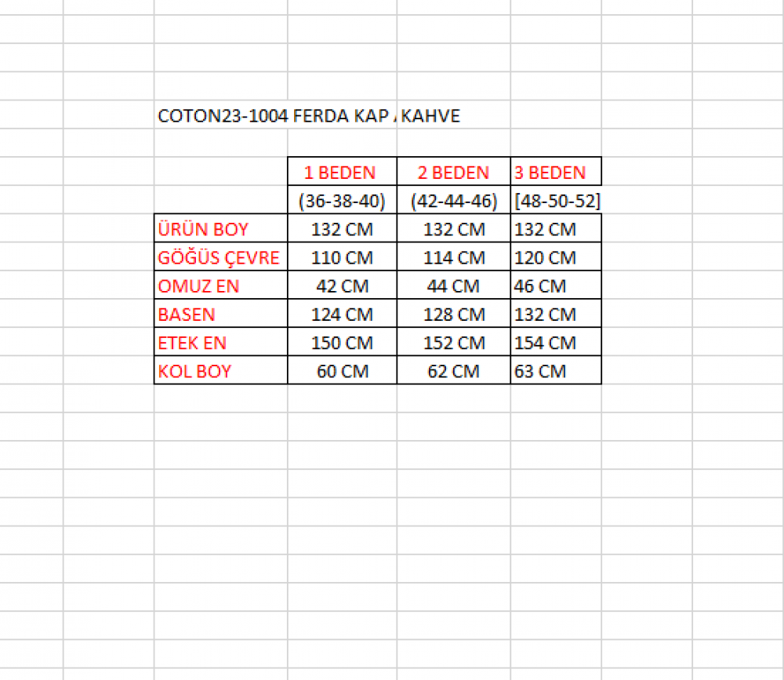Click ÜRÜN BOY value for 1 BEDEN
This screenshot has height=680, width=784.
[342, 229]
